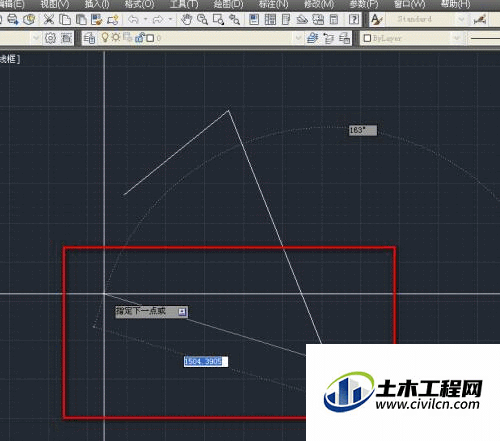Open the QuickCalc calculator icon

(334, 19)
